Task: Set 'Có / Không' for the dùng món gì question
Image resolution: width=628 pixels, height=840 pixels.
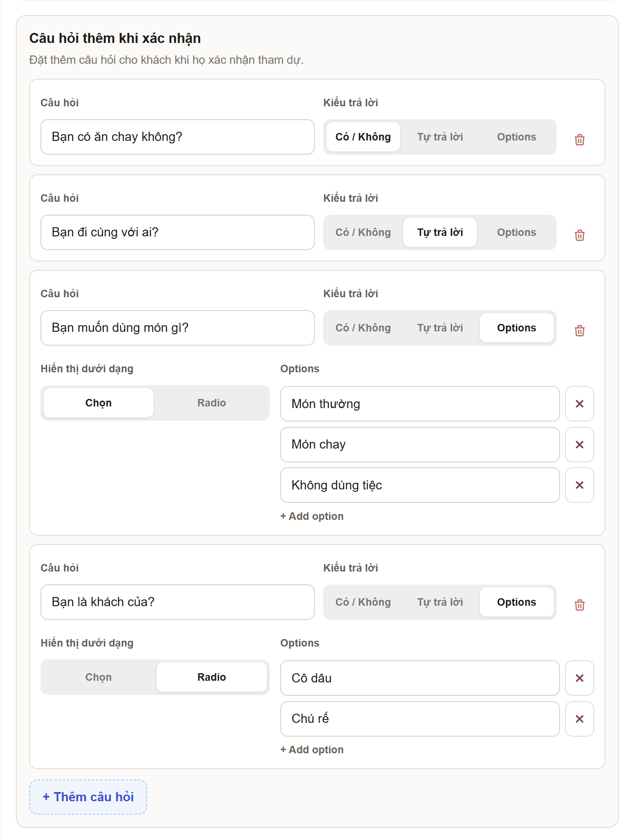Action: coord(363,328)
